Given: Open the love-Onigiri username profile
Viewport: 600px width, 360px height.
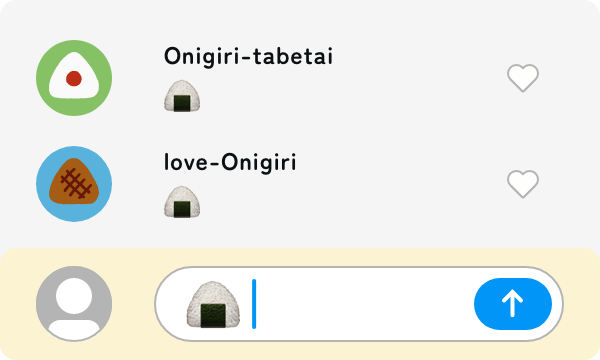Looking at the screenshot, I should coord(230,163).
